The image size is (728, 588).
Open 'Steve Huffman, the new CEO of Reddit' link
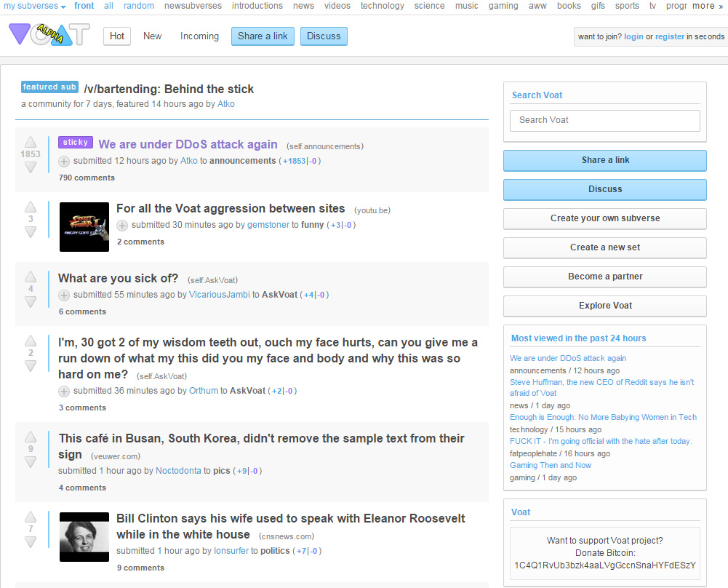pyautogui.click(x=601, y=388)
